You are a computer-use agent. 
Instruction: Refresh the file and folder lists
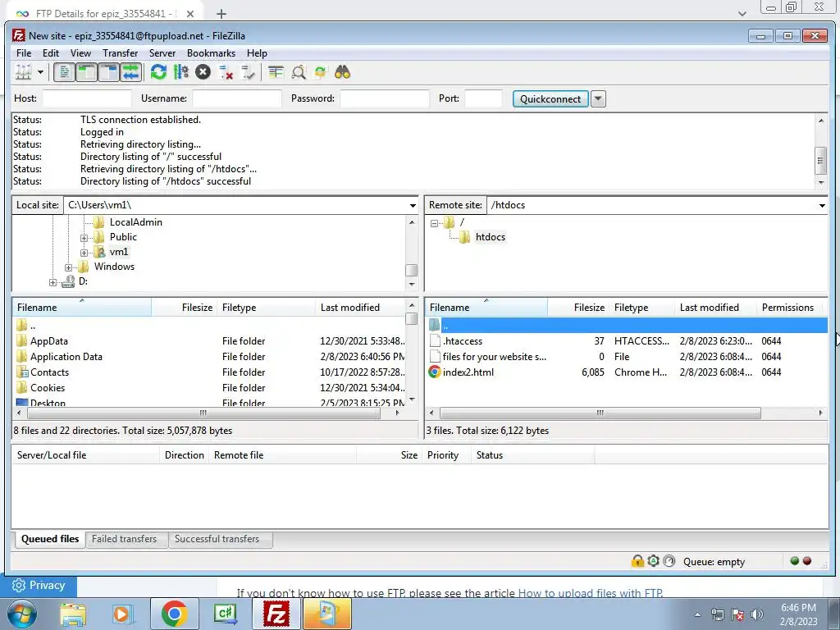158,72
